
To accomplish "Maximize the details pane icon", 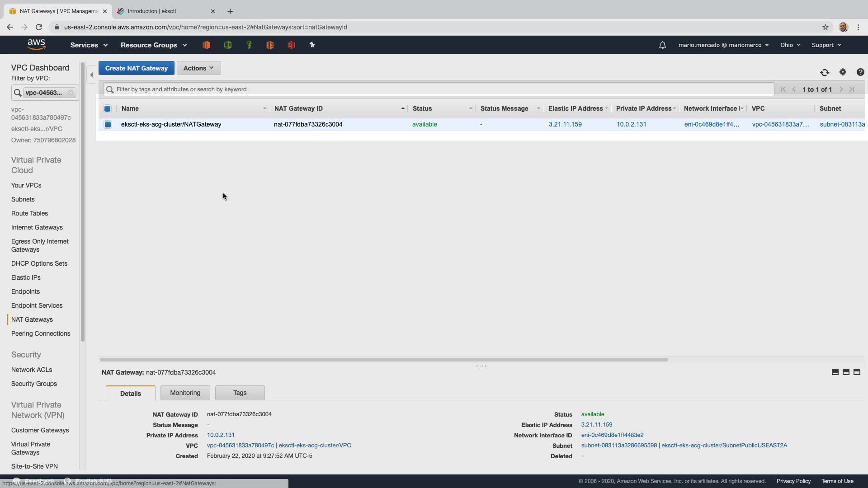I will [x=857, y=372].
